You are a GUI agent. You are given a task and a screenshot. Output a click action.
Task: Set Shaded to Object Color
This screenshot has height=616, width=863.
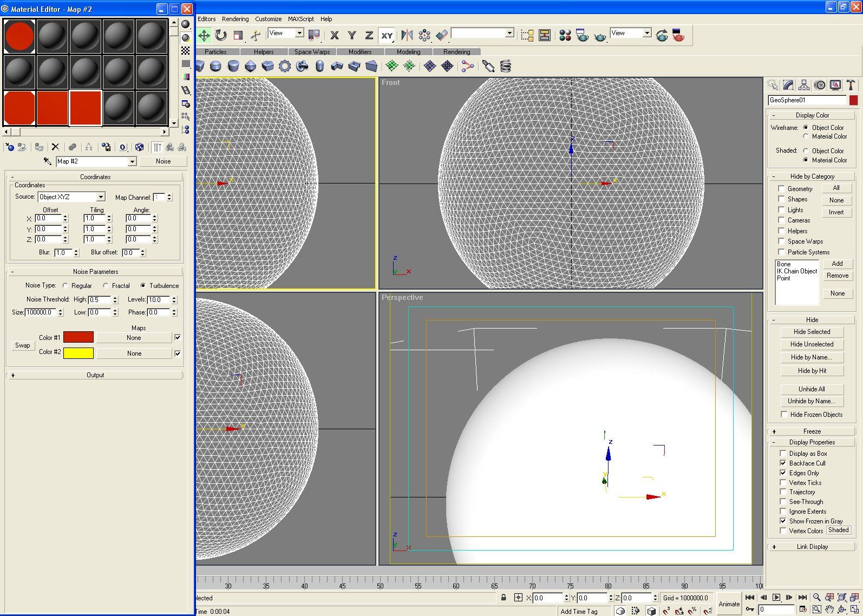click(806, 151)
